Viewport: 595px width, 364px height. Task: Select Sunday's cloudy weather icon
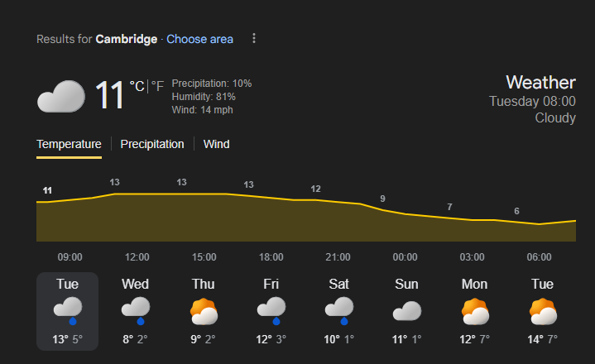[x=406, y=311]
